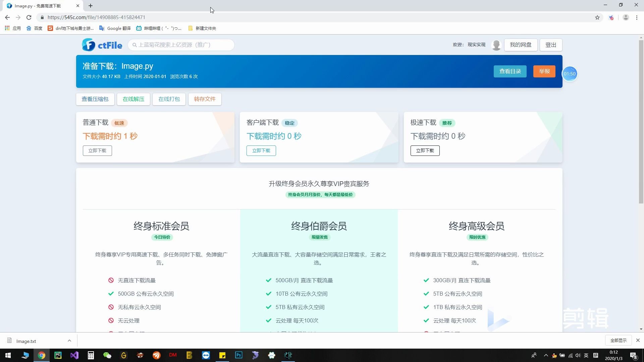Toggle the 英 input language indicator

click(586, 356)
